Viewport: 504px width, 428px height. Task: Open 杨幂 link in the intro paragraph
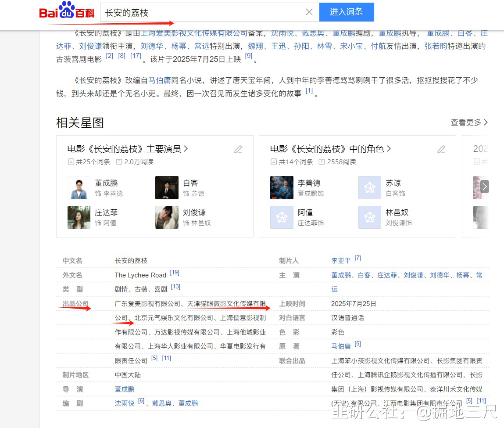click(x=179, y=46)
